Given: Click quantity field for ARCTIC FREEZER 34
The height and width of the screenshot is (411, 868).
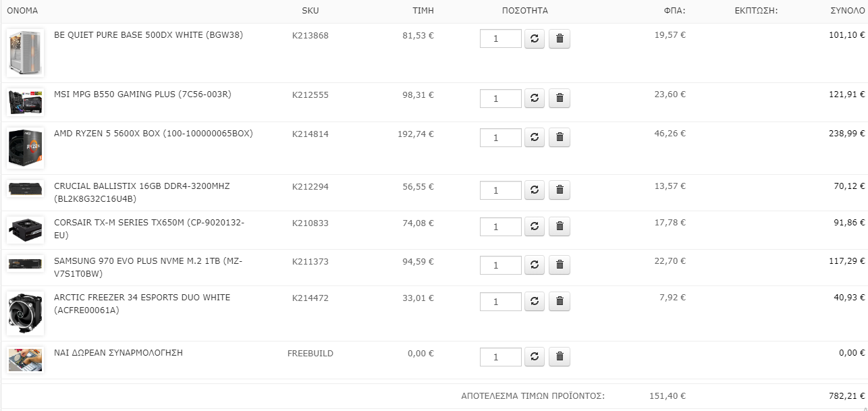Looking at the screenshot, I should click(x=501, y=302).
